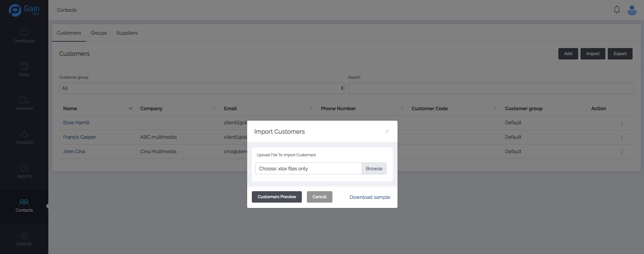Open action menu for Elvie Hamill
The image size is (644, 254).
click(x=622, y=123)
